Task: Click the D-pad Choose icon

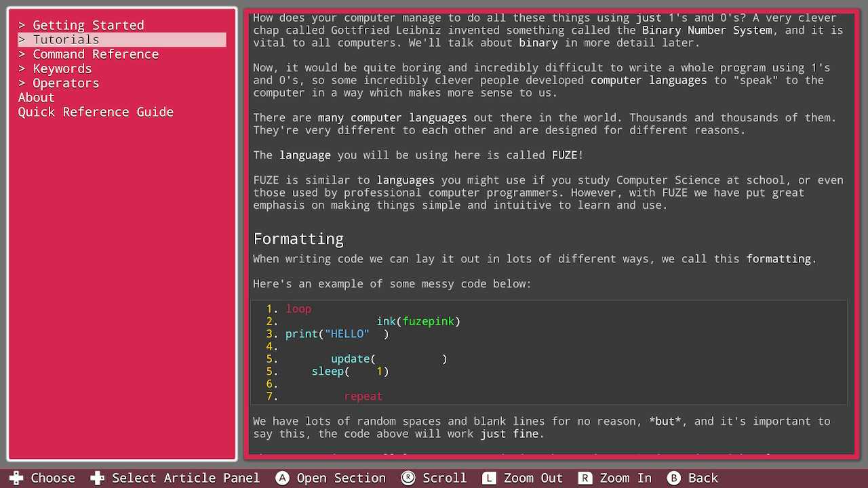Action: point(16,479)
